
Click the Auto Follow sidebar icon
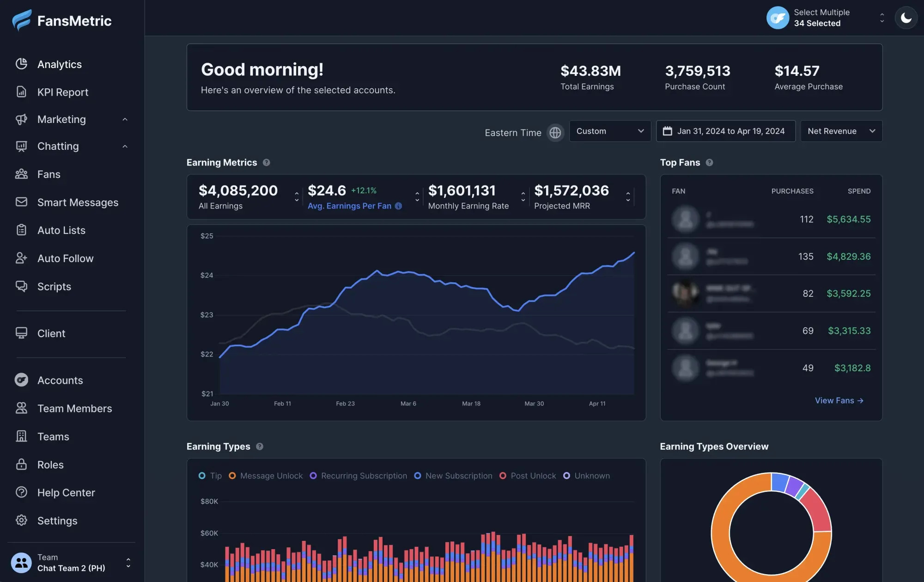(x=21, y=258)
